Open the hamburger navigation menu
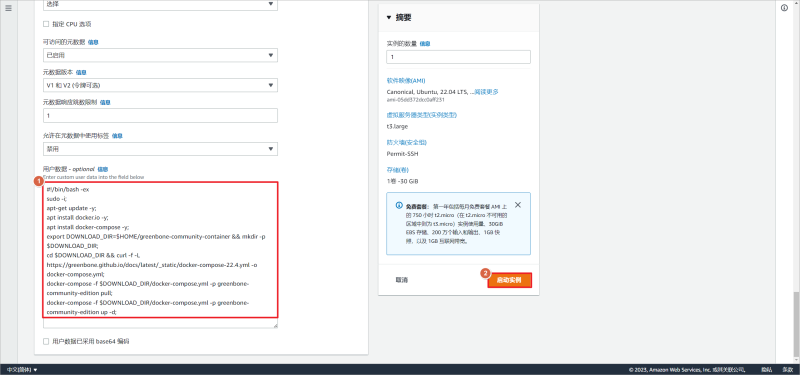Viewport: 800px width, 375px height. (8, 8)
